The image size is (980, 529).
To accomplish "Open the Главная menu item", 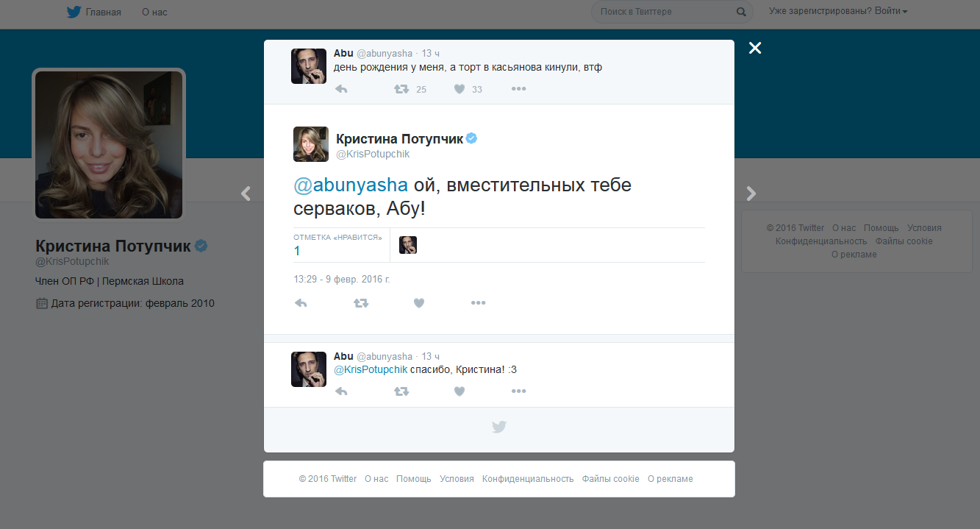I will click(103, 12).
